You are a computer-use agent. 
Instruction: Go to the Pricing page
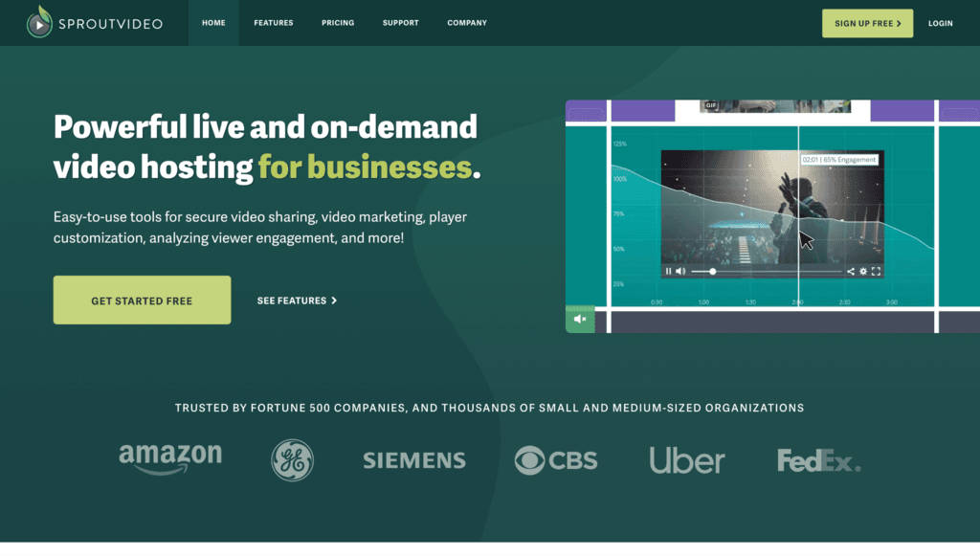[x=338, y=23]
